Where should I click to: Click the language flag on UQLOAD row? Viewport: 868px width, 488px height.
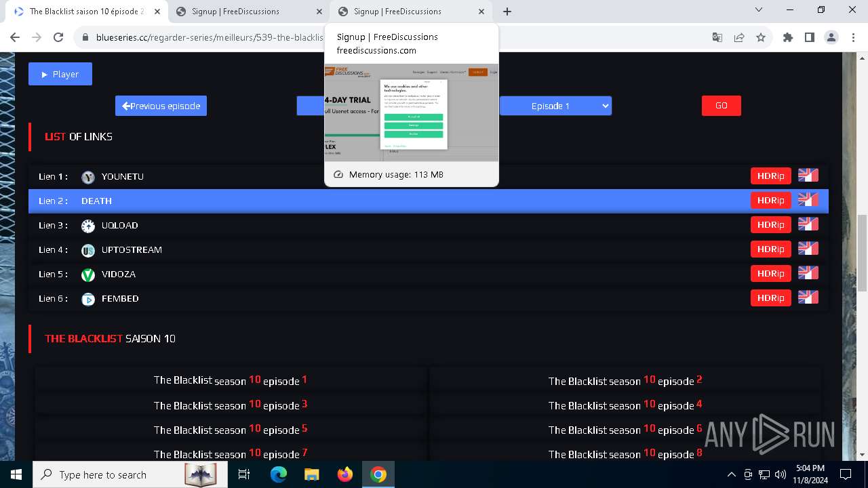pyautogui.click(x=808, y=224)
